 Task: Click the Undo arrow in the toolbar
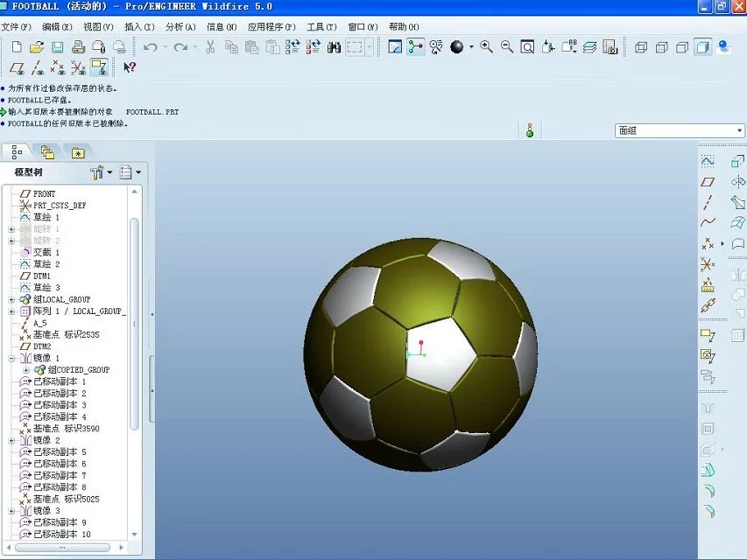click(x=151, y=46)
